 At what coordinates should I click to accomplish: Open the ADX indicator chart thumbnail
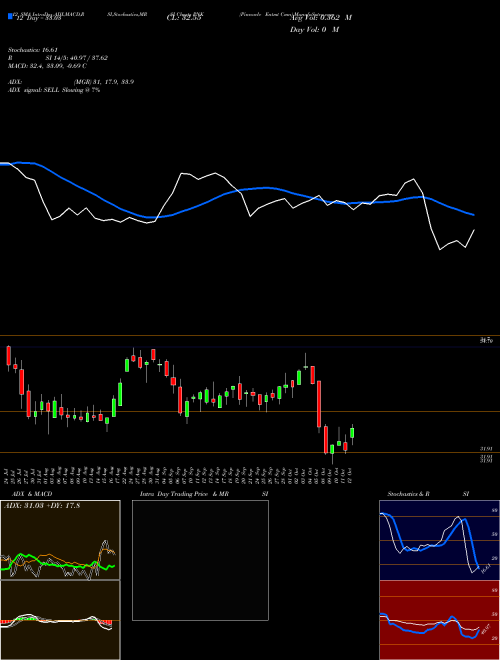60,540
